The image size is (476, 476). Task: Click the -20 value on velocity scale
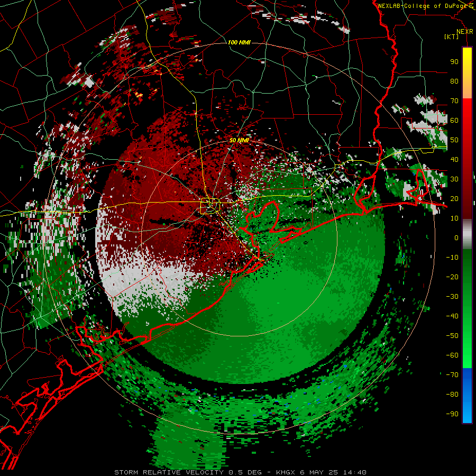(452, 277)
